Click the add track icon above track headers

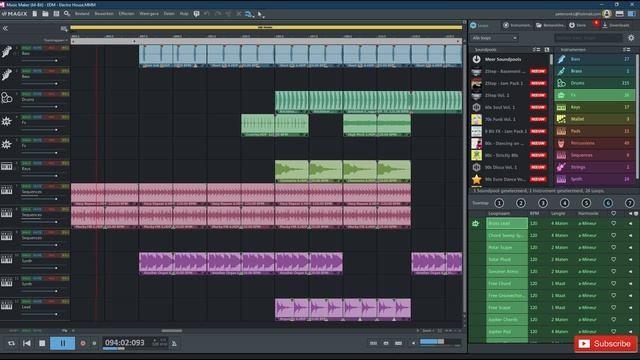[x=64, y=29]
